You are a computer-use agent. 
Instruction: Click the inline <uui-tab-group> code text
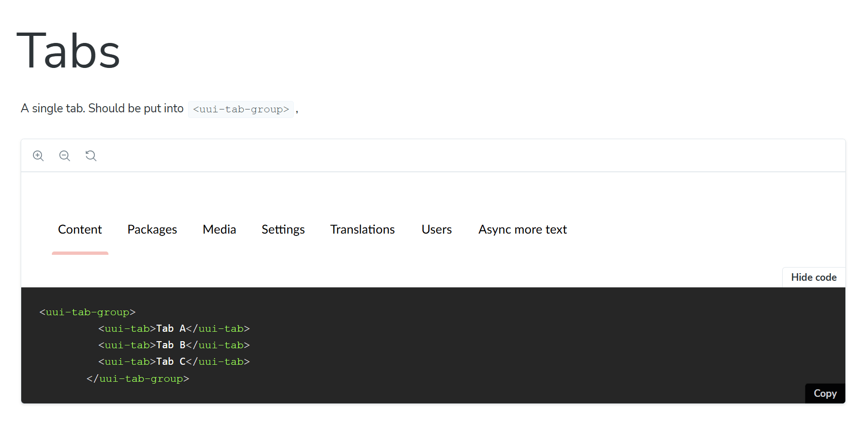[241, 109]
